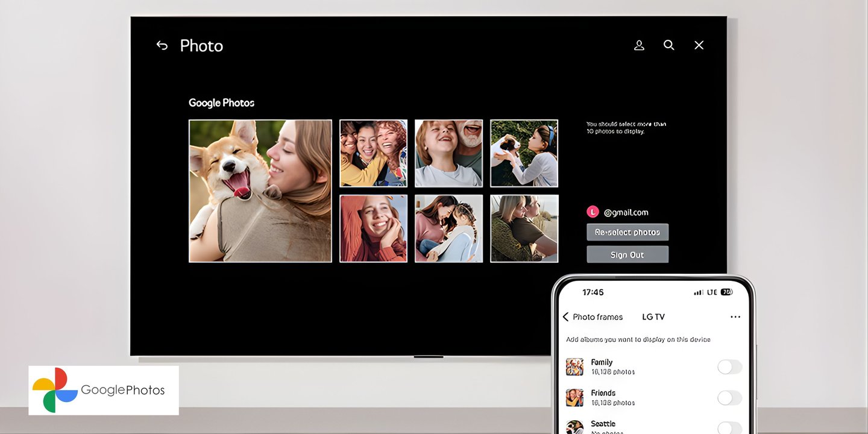The image size is (868, 434).
Task: Click the "select more than 10 photos" message
Action: 626,128
